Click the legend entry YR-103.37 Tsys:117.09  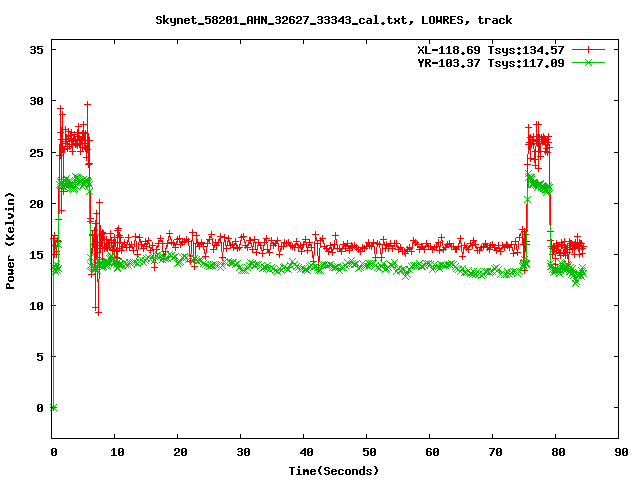tap(491, 63)
